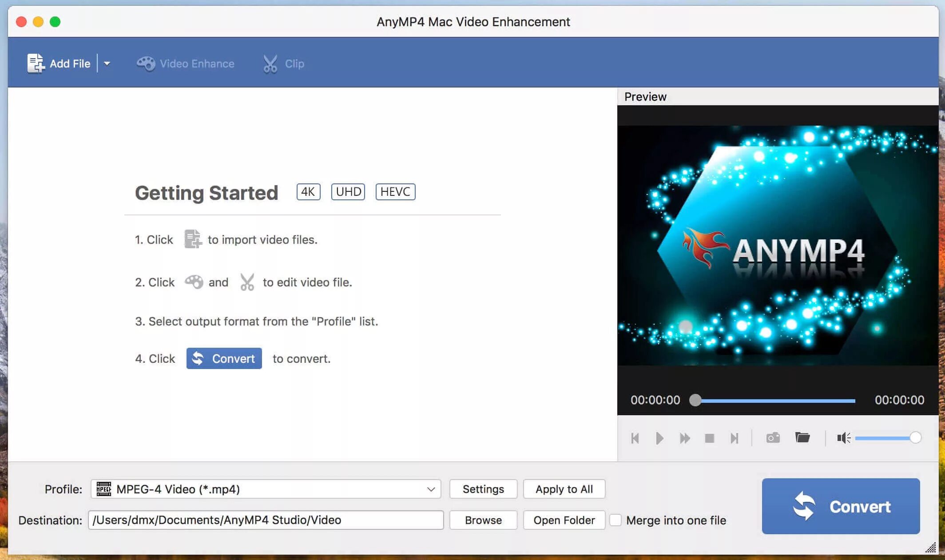The height and width of the screenshot is (560, 945).
Task: Skip to next frame in preview
Action: point(735,438)
